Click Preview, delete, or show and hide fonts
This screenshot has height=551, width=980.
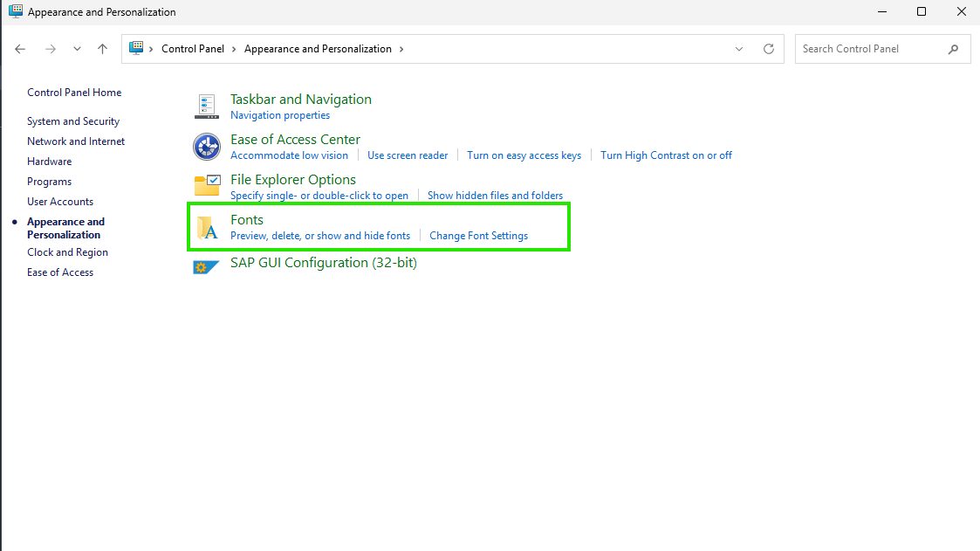click(x=320, y=236)
